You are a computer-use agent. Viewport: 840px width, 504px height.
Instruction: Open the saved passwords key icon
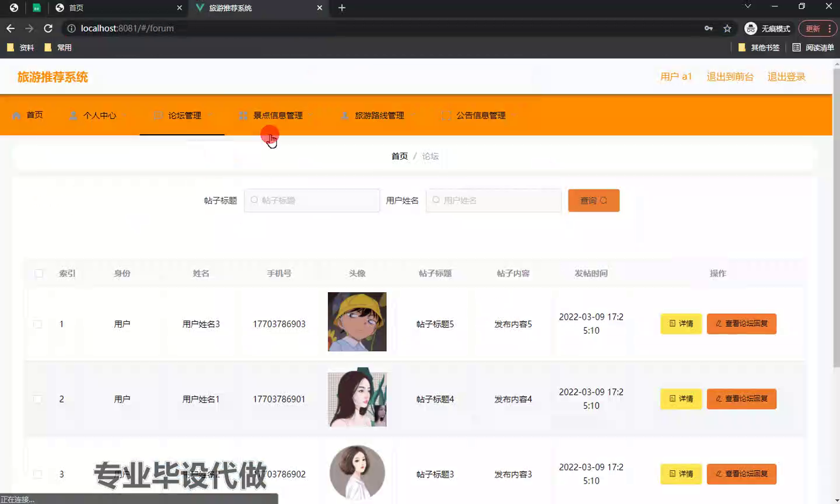[x=709, y=28]
